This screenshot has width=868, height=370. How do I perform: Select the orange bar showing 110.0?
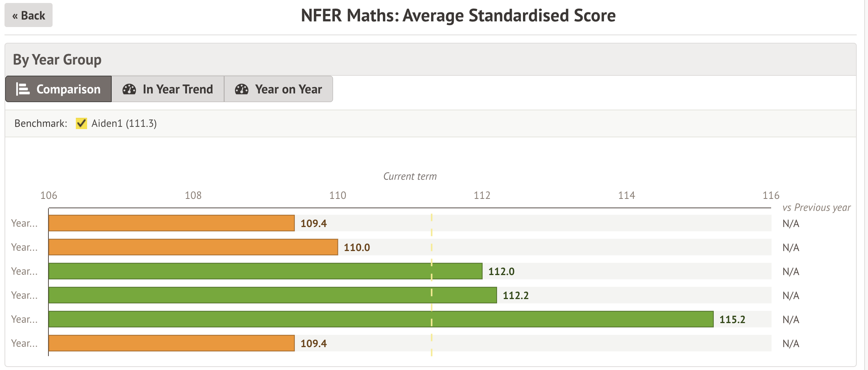click(193, 247)
